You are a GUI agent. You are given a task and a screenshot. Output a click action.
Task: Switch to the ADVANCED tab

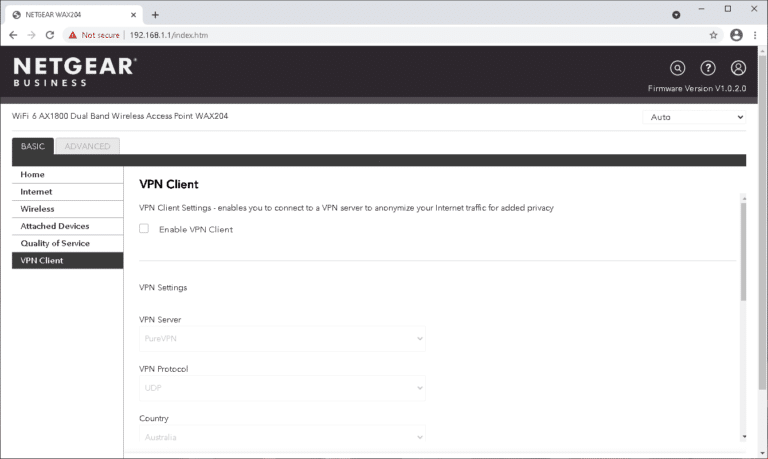coord(88,146)
